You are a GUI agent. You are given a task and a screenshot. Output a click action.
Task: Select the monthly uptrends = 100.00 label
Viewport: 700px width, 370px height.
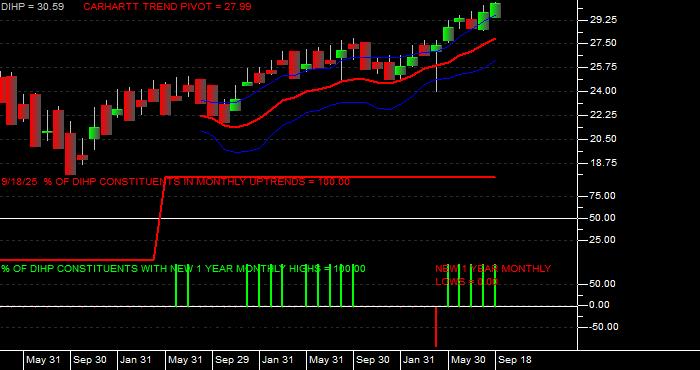(176, 182)
